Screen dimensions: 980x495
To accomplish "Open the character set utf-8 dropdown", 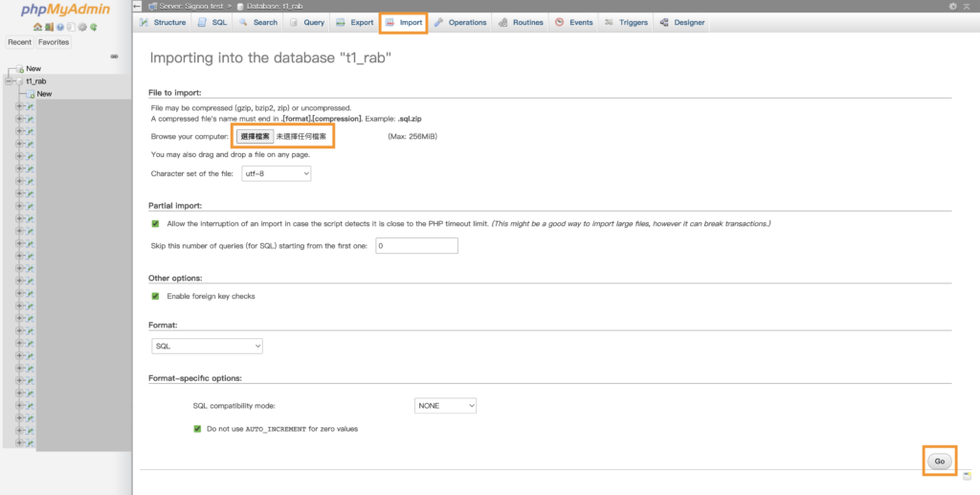I will (277, 173).
